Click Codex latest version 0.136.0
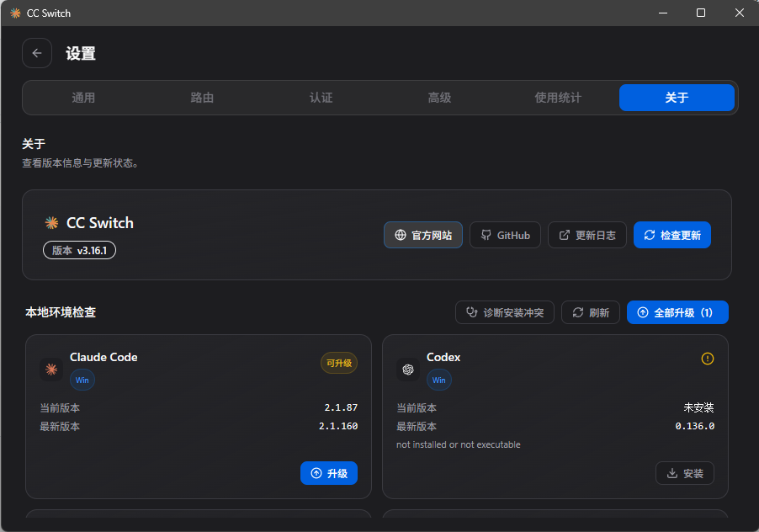The width and height of the screenshot is (759, 532). (694, 426)
